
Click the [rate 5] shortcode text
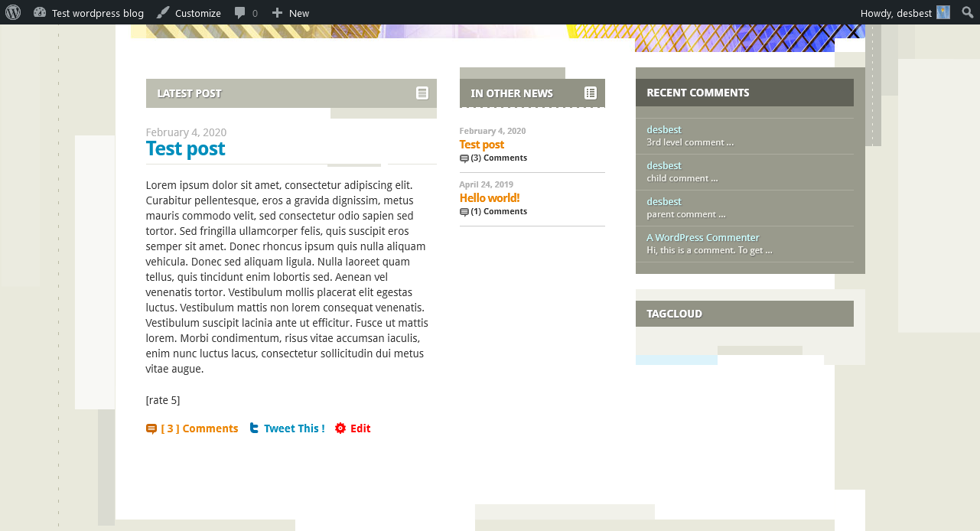(163, 400)
